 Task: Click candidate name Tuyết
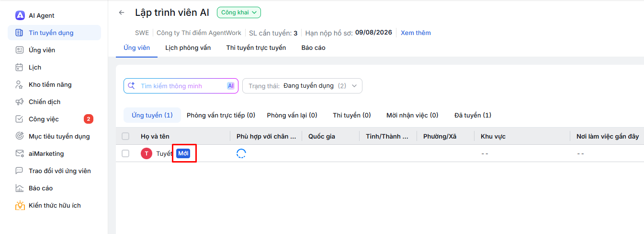[164, 153]
